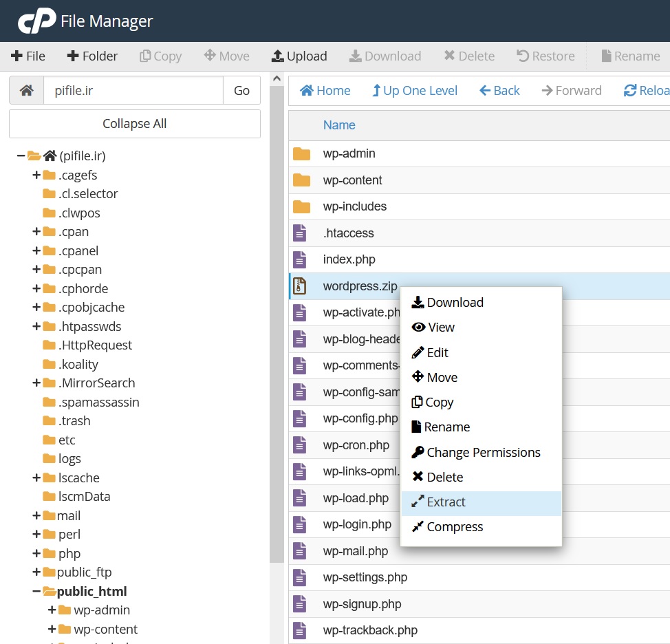Click the wp-content folder icon in file list
Screen dimensions: 670x644
click(x=302, y=180)
